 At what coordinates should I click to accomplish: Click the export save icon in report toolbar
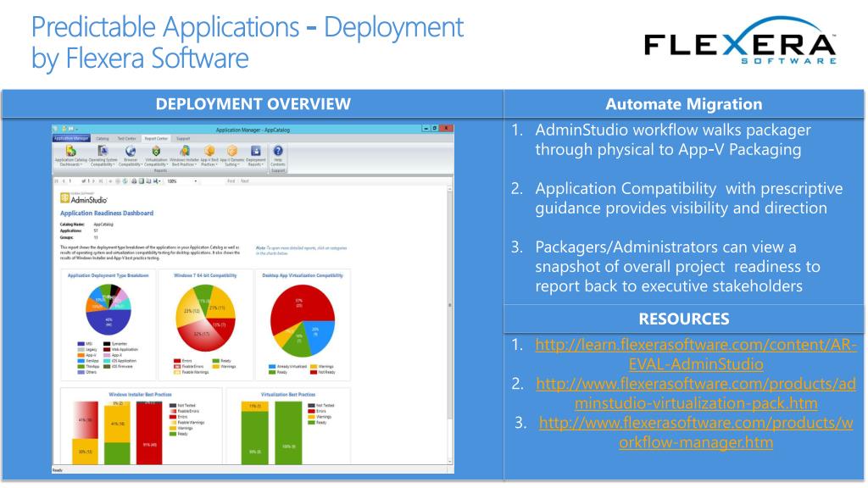[x=157, y=181]
